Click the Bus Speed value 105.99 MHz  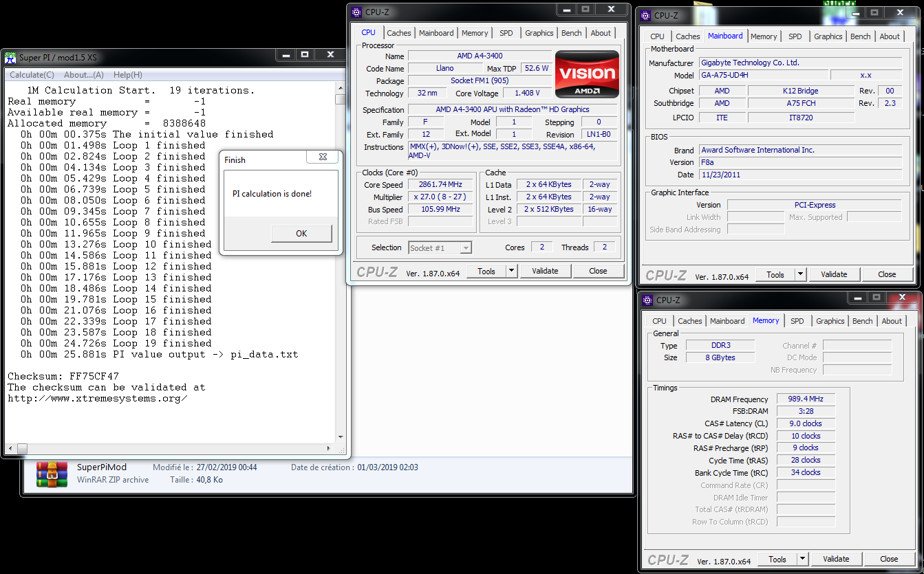[440, 209]
